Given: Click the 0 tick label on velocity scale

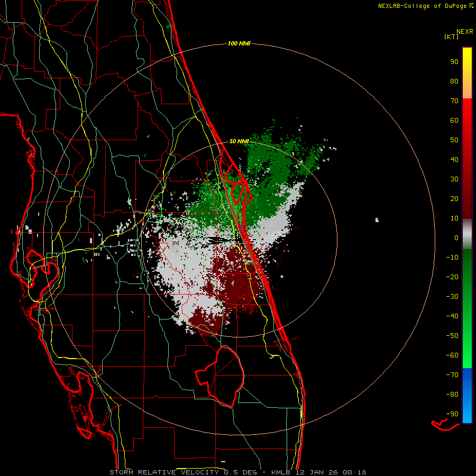Looking at the screenshot, I should click(x=456, y=238).
